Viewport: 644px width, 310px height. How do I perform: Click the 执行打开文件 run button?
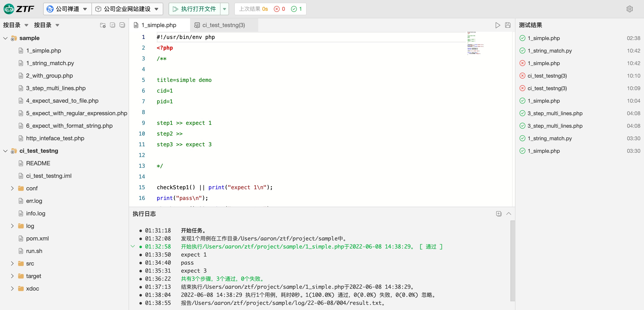point(195,9)
